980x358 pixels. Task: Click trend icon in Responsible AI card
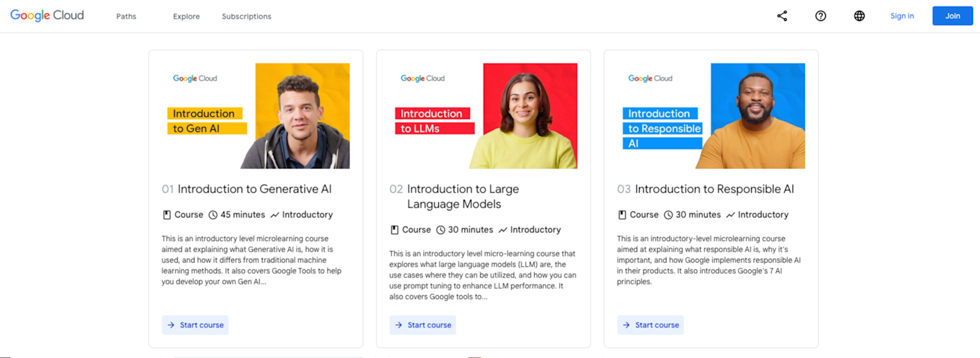pyautogui.click(x=730, y=215)
